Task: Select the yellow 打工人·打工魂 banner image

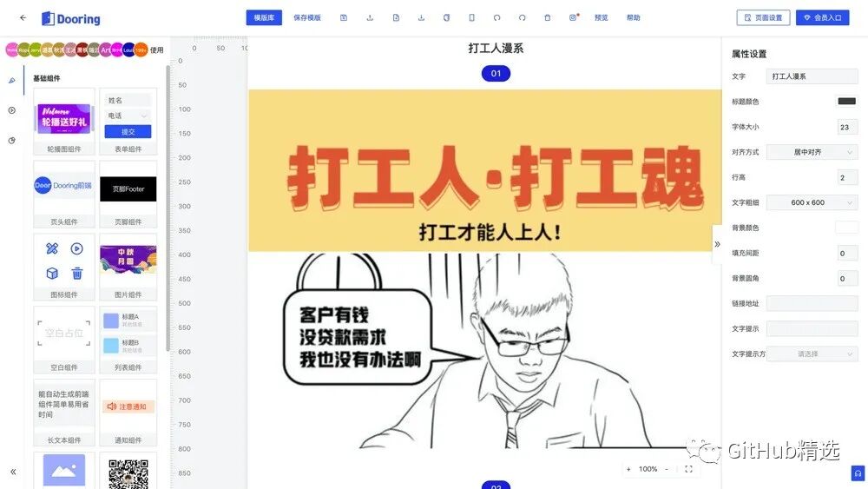Action: point(485,170)
